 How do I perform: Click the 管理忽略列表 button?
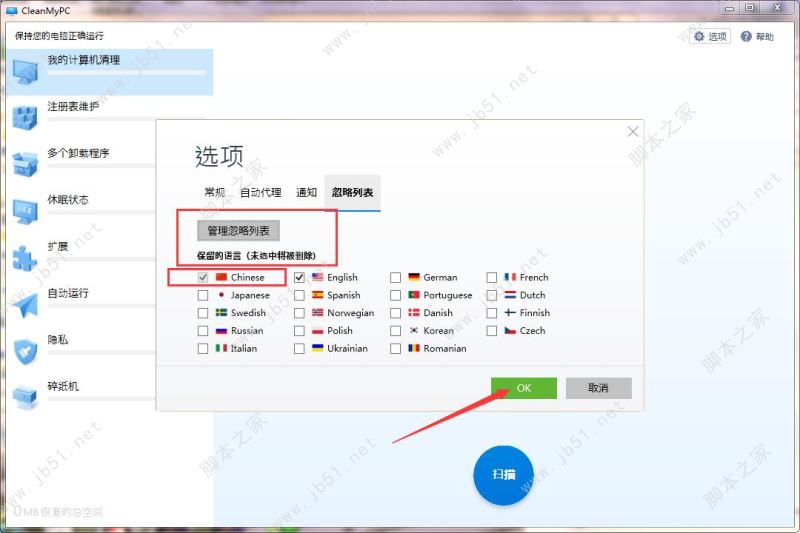pos(238,231)
